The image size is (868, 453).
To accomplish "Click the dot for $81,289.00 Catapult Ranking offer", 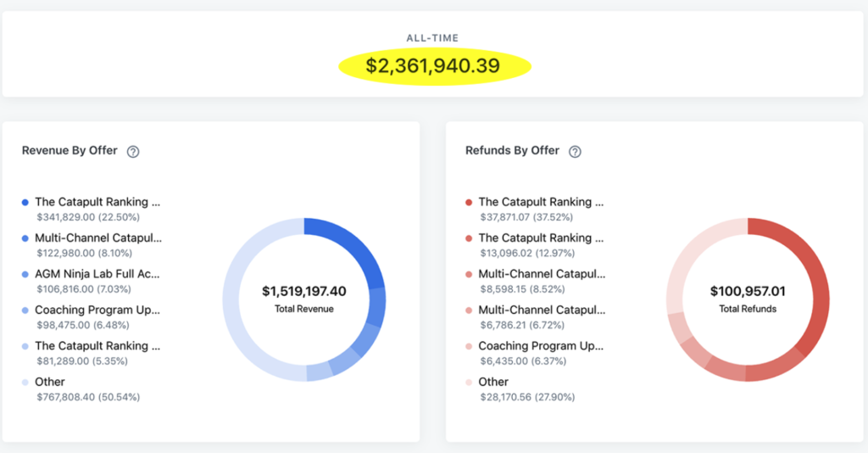I will tap(25, 346).
